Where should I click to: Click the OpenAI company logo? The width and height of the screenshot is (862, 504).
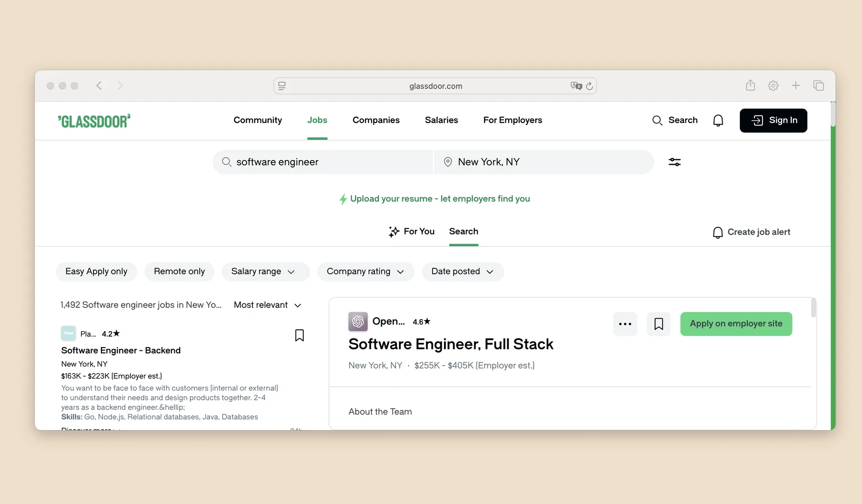pyautogui.click(x=358, y=322)
